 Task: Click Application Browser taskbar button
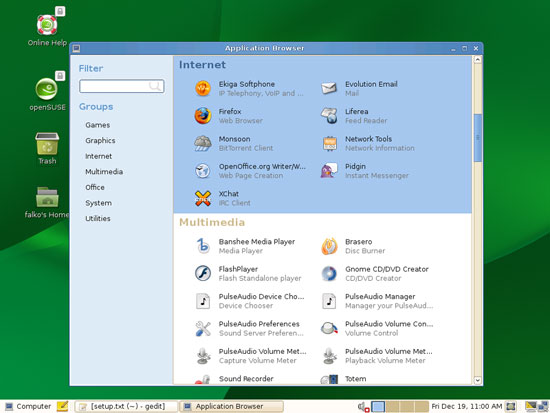(232, 406)
